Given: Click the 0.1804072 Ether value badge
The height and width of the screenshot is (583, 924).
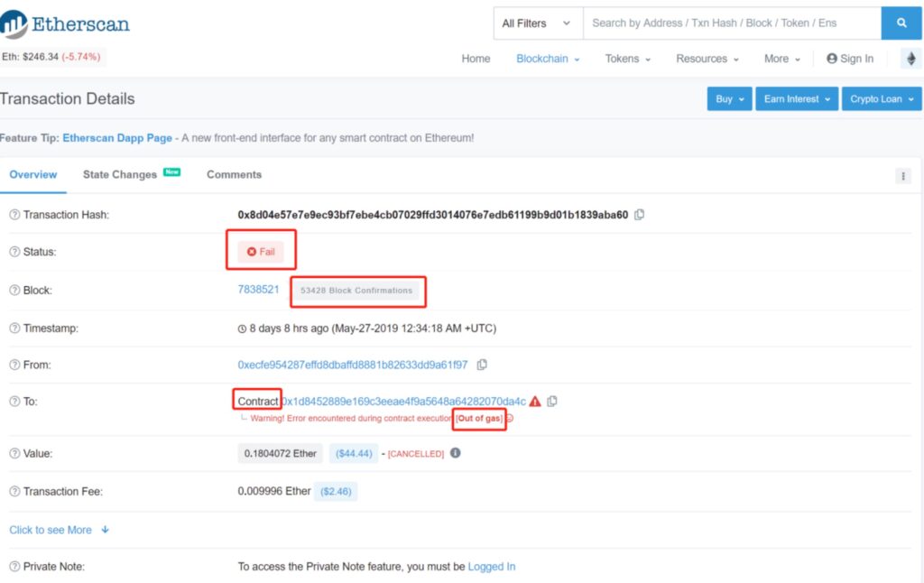Looking at the screenshot, I should [x=280, y=453].
